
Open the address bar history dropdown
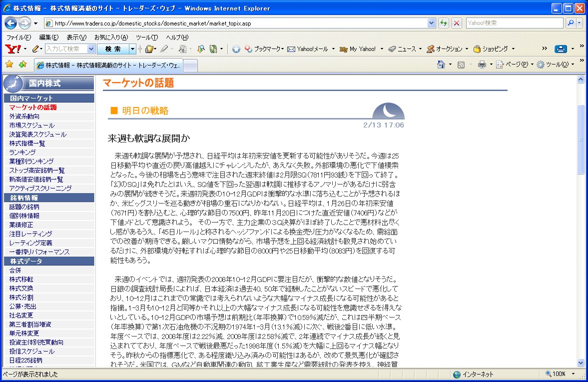click(431, 23)
